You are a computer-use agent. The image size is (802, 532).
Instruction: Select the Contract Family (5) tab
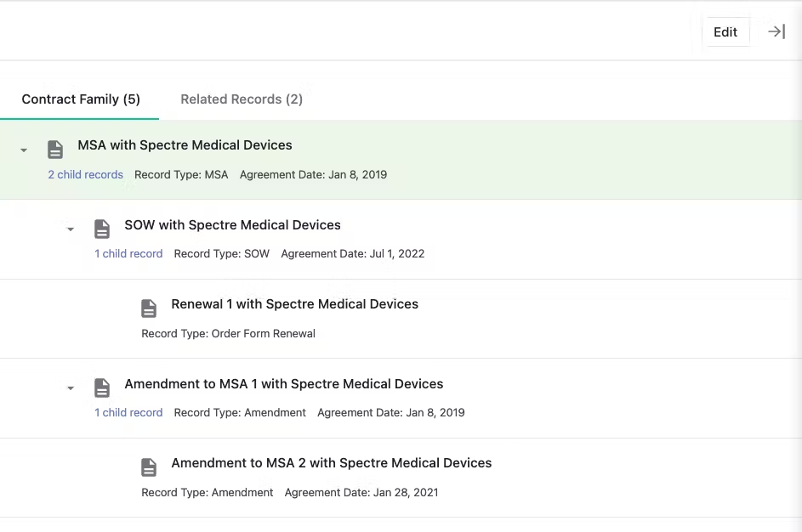81,99
